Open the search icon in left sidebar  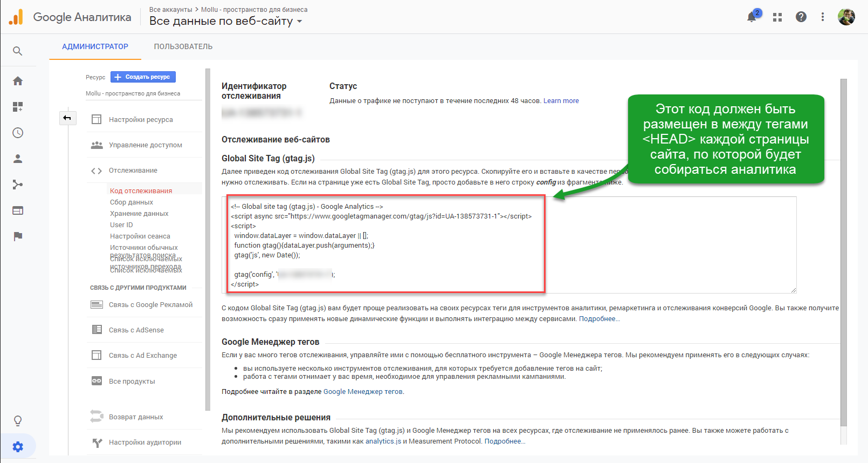[x=18, y=51]
